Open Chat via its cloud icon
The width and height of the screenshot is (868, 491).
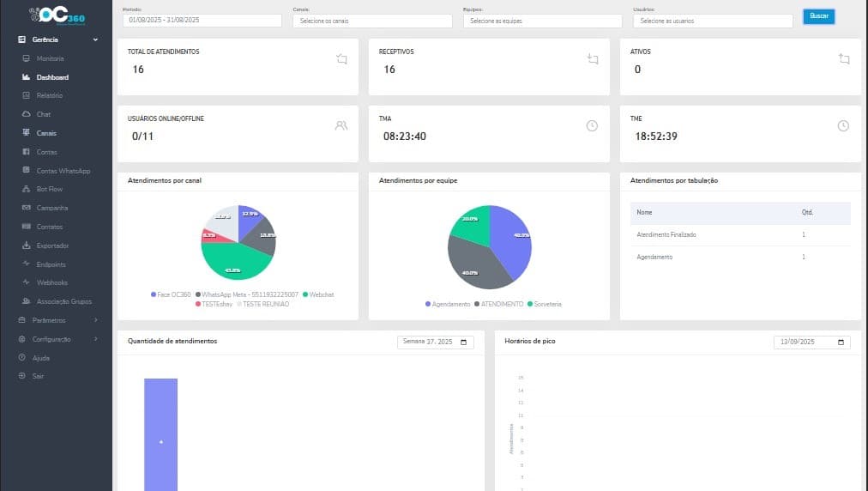[26, 114]
